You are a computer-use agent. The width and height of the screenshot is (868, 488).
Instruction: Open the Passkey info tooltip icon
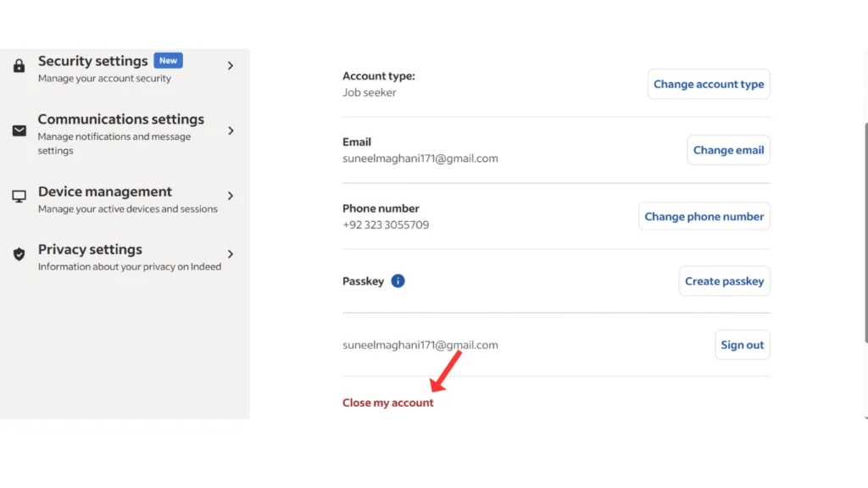coord(398,281)
